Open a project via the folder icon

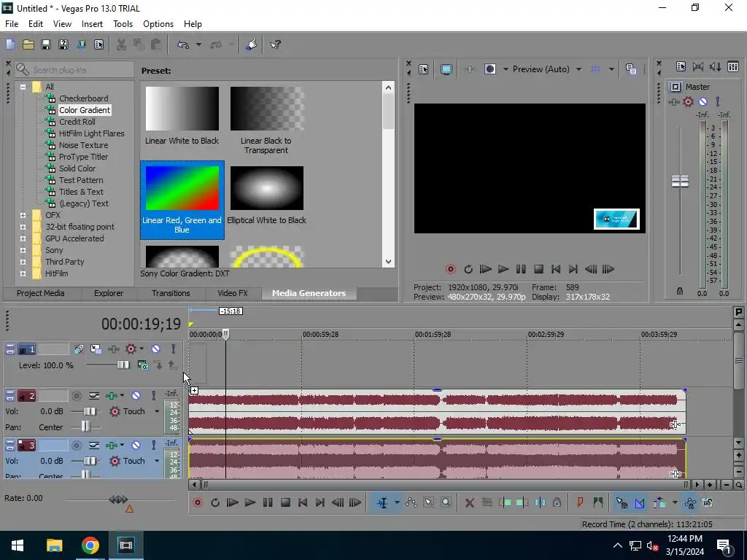coord(28,44)
